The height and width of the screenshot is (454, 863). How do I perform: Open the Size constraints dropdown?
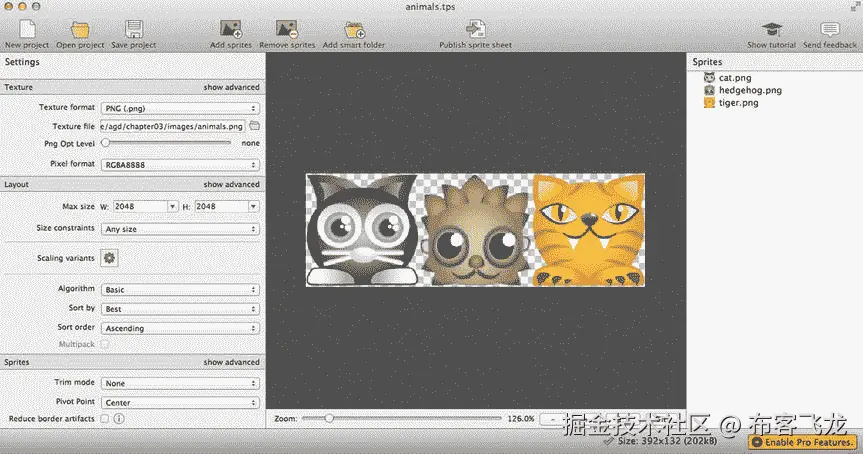tap(179, 229)
